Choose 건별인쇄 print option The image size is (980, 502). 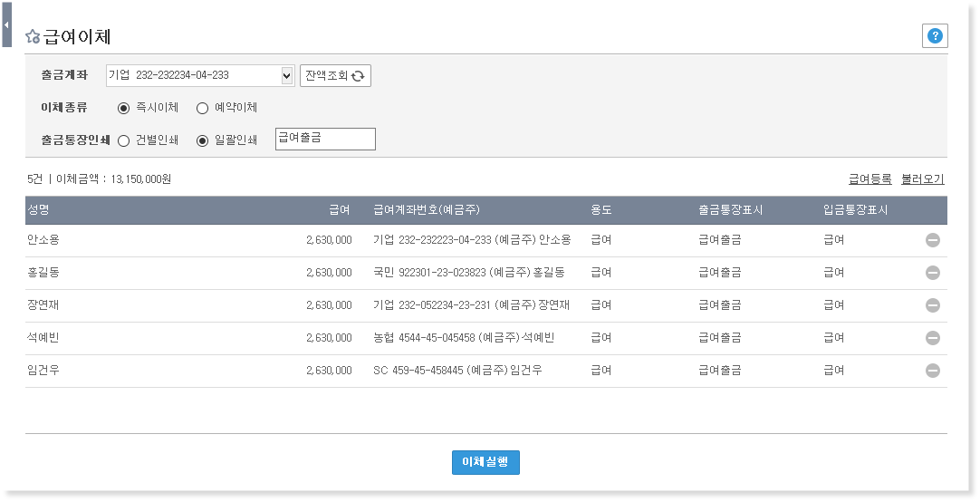(x=124, y=140)
